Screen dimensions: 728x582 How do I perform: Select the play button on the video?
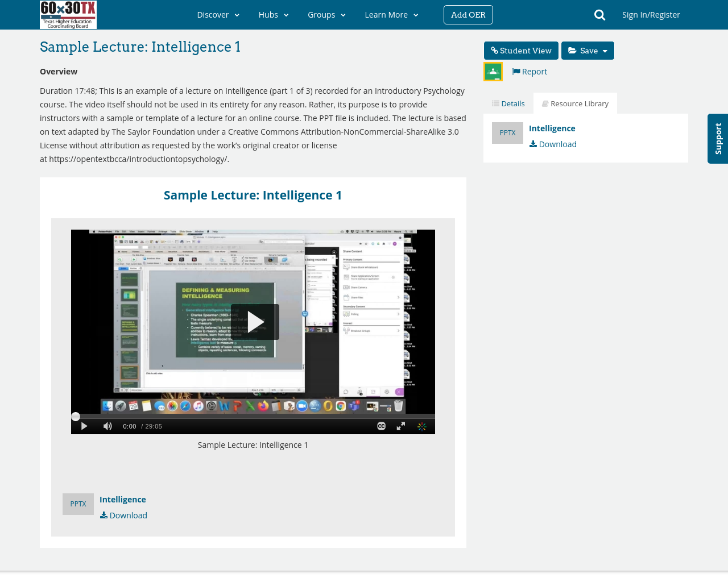pyautogui.click(x=83, y=426)
